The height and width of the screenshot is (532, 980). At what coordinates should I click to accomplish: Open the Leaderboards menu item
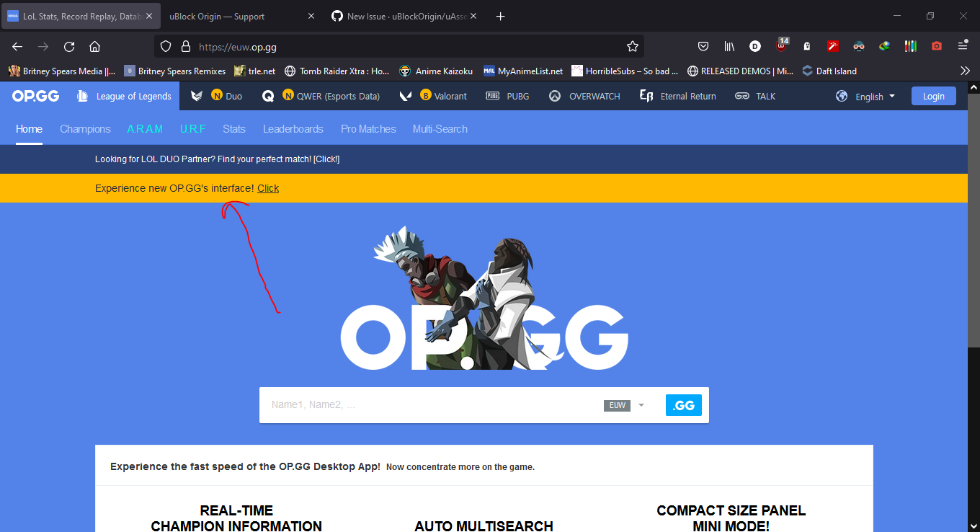[x=293, y=128]
